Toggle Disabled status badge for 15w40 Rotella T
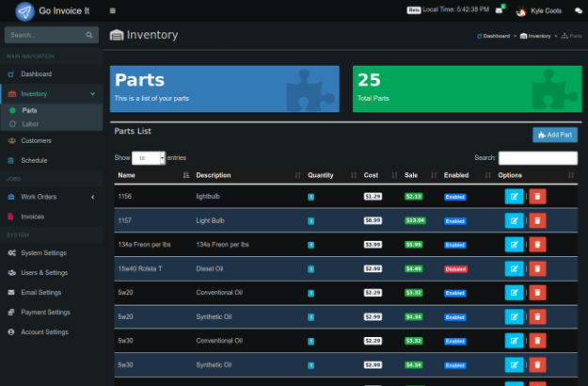 [455, 269]
